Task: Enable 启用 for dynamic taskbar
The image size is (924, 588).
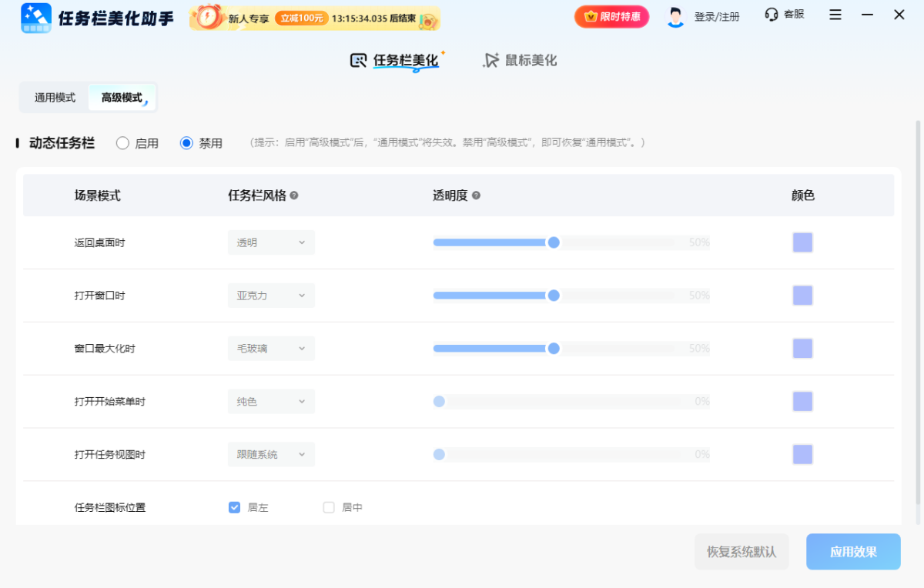Action: (x=121, y=142)
